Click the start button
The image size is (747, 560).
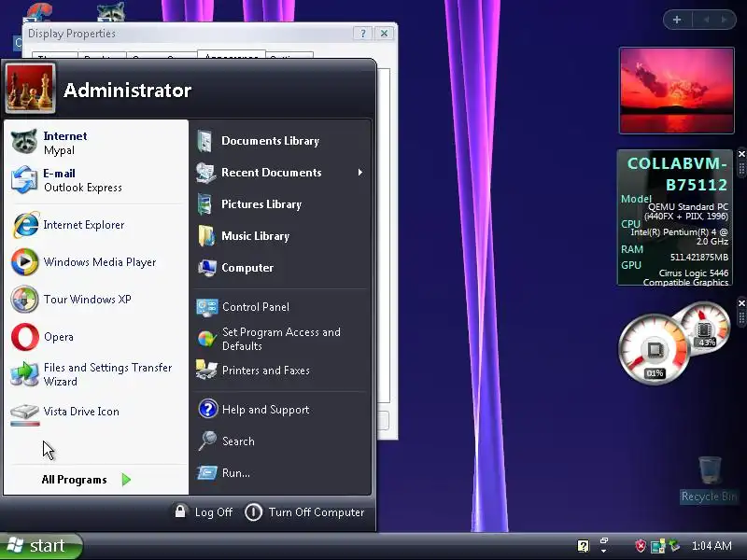pyautogui.click(x=41, y=546)
